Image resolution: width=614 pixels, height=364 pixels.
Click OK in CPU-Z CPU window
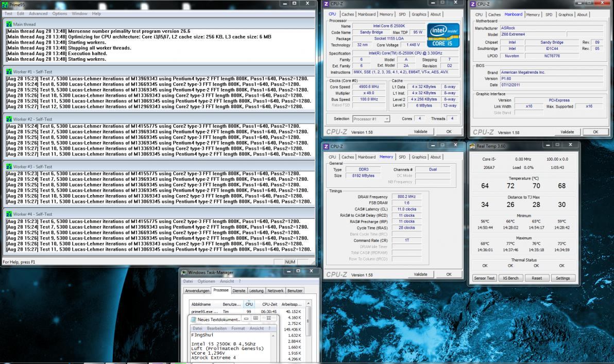tap(449, 132)
